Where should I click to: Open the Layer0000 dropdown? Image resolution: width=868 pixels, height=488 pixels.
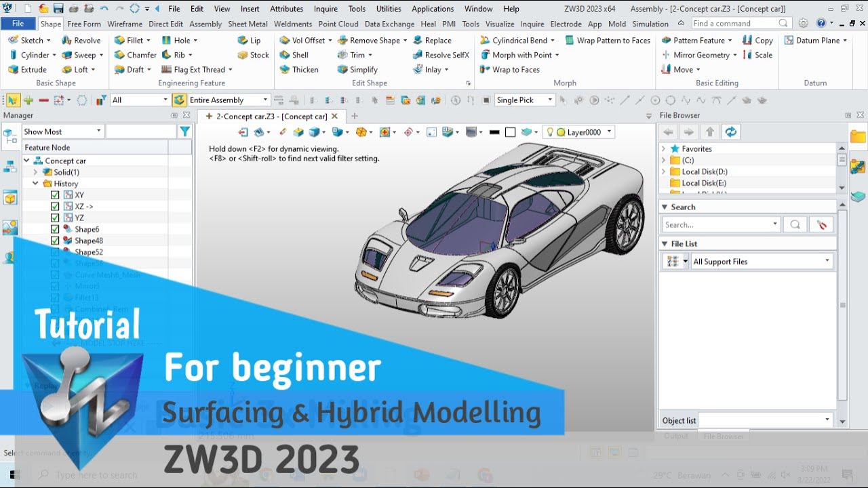578,132
